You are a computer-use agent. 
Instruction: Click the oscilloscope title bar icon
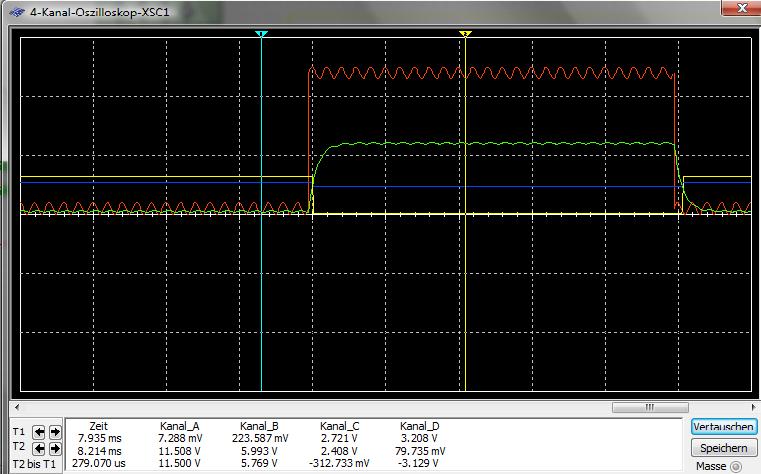[x=17, y=12]
